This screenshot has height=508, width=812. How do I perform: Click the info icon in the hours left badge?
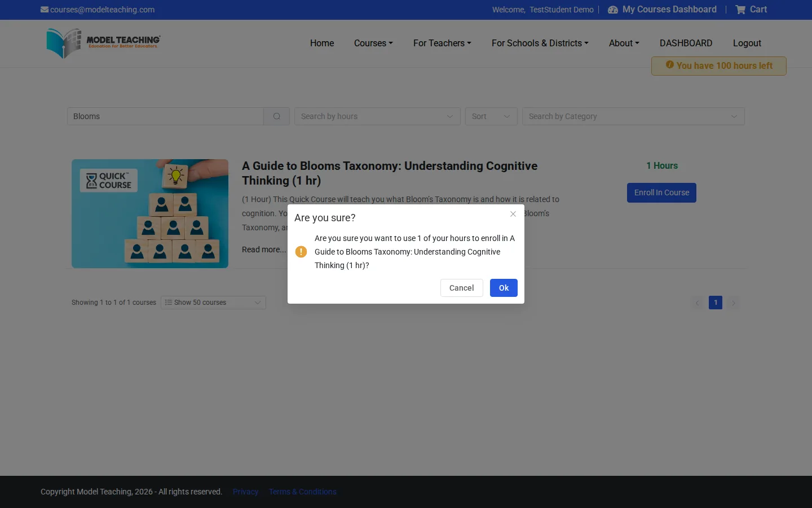click(x=669, y=65)
